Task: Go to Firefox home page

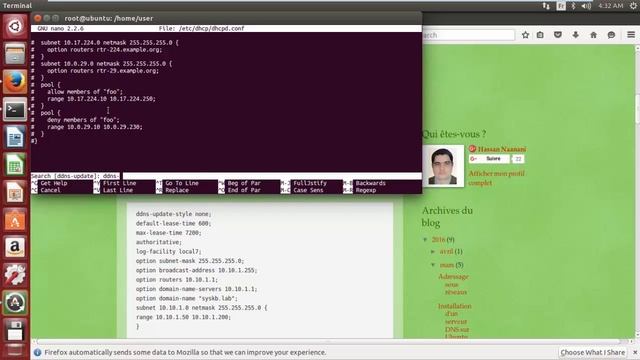Action: (593, 35)
